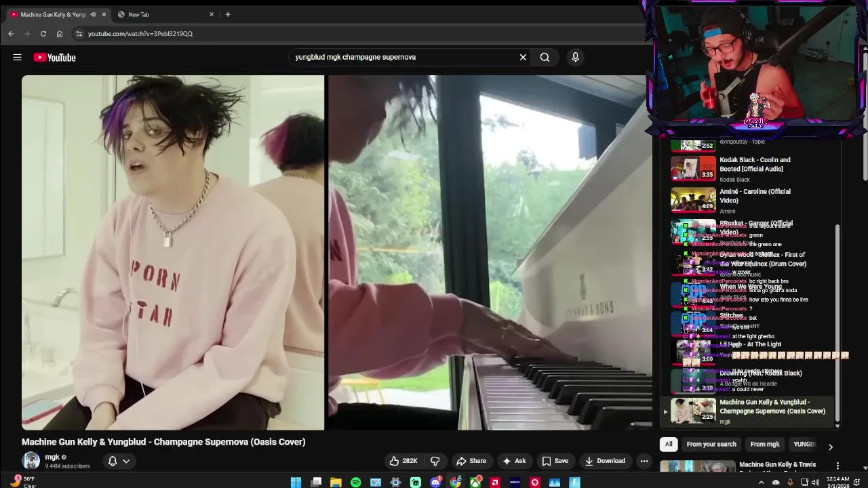868x488 pixels.
Task: Open the Xbox app from the taskbar
Action: [x=475, y=483]
